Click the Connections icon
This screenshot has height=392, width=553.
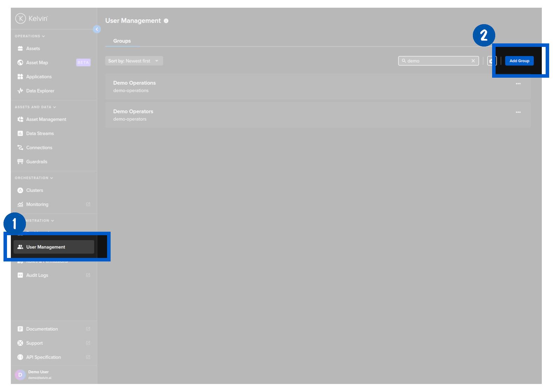20,148
